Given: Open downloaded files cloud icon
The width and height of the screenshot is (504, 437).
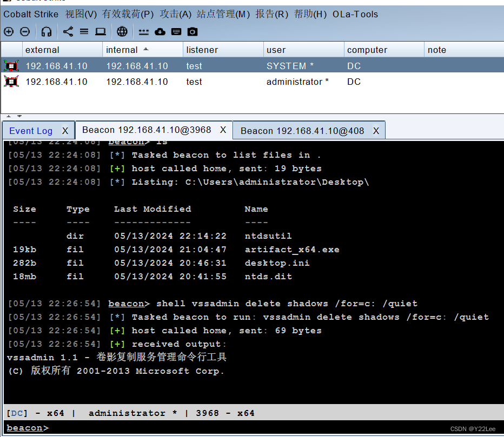Looking at the screenshot, I should click(160, 31).
